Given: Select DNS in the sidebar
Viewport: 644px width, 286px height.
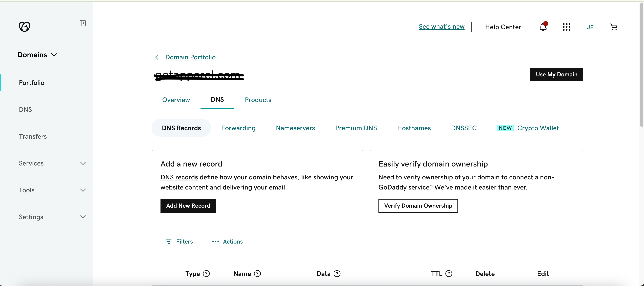Looking at the screenshot, I should [25, 109].
